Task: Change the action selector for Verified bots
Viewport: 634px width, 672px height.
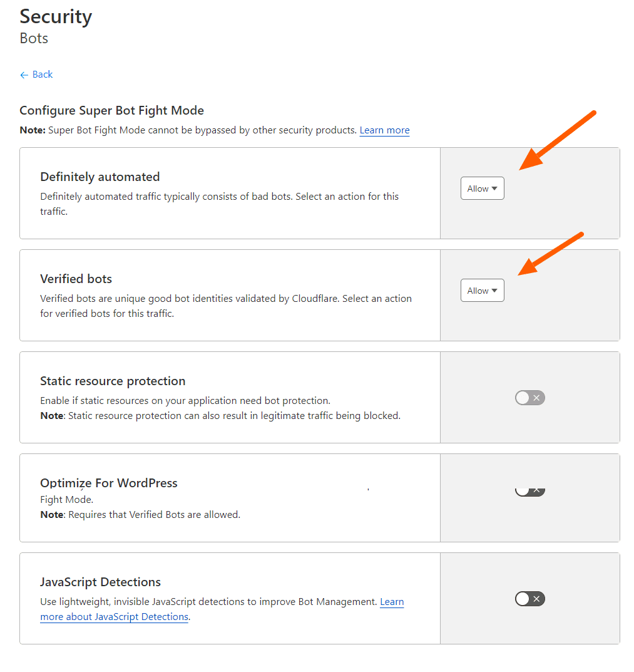Action: [482, 290]
